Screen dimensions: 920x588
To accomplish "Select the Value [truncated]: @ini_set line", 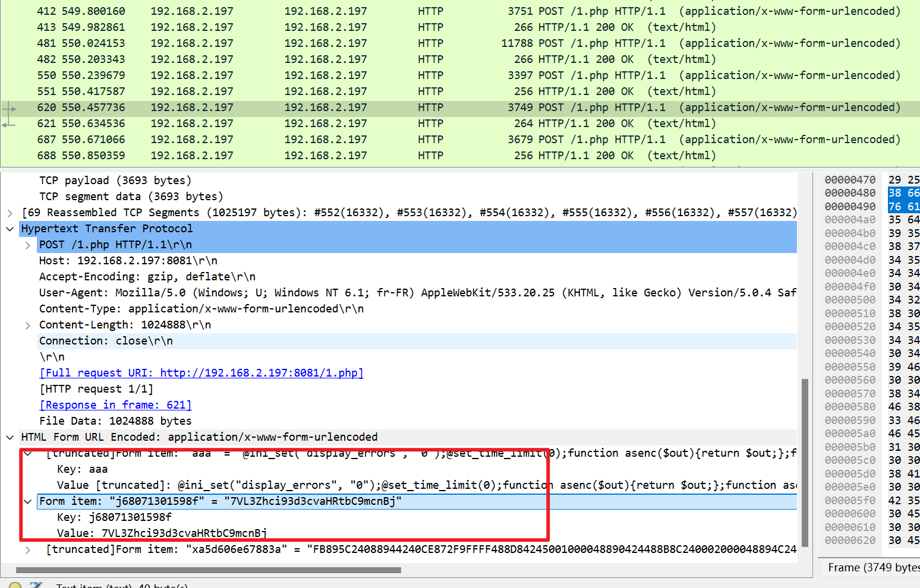I will point(427,485).
